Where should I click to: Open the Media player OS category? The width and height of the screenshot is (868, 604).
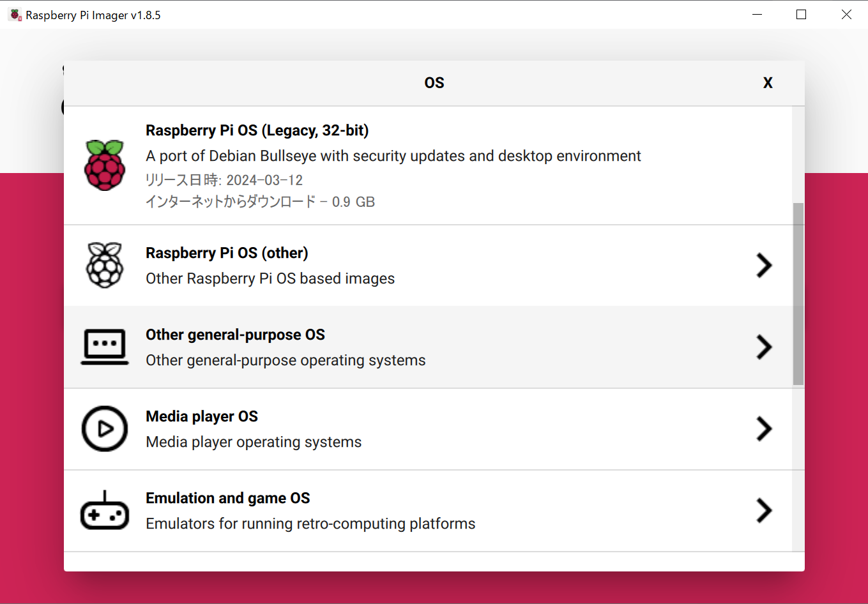383,428
